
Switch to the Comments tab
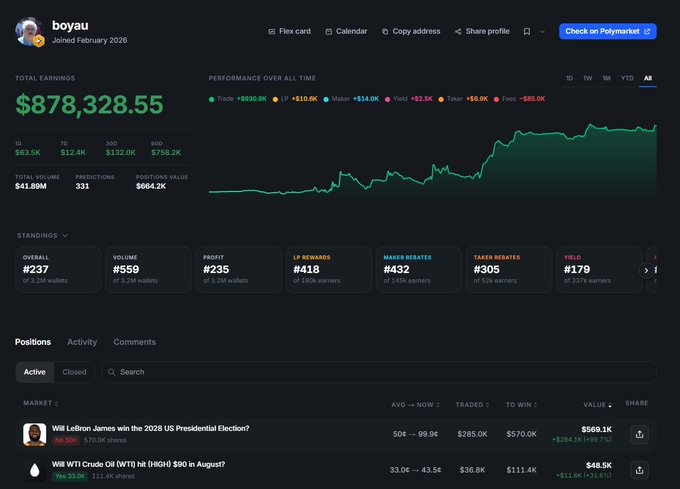(134, 342)
